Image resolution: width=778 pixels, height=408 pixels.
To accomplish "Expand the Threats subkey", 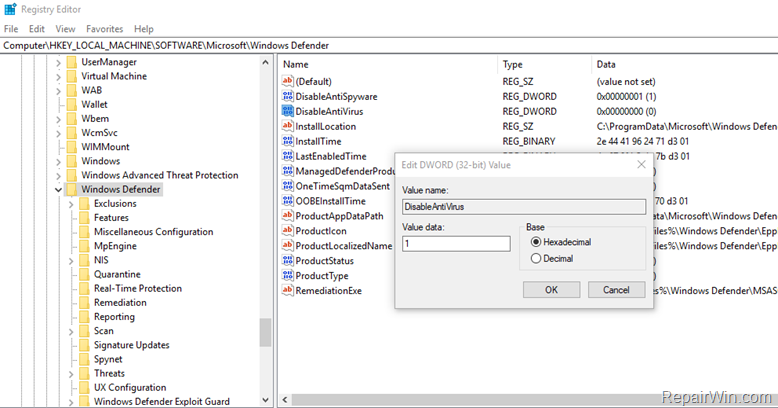I will (x=71, y=374).
